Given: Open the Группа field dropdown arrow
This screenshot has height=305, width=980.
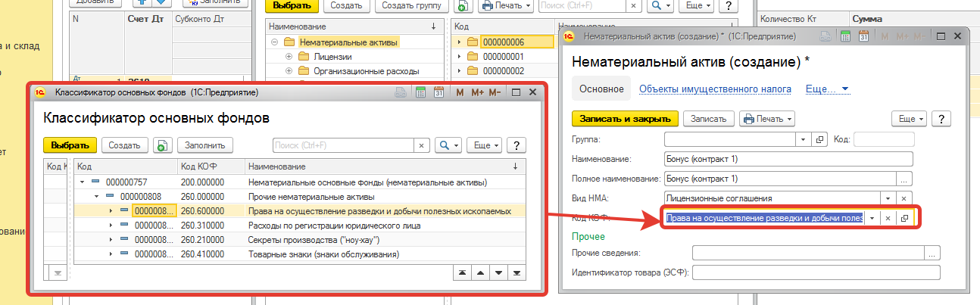Looking at the screenshot, I should tap(804, 139).
